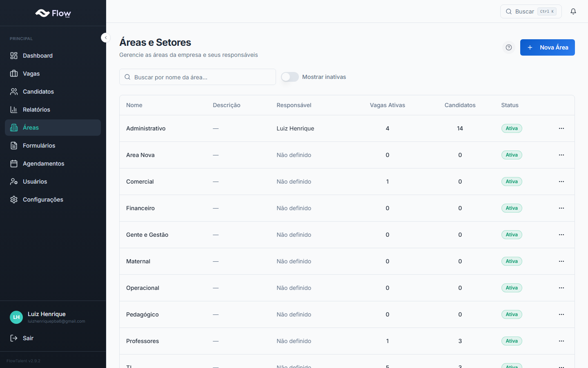Expand row options for Professores area
The image size is (588, 368).
(561, 341)
